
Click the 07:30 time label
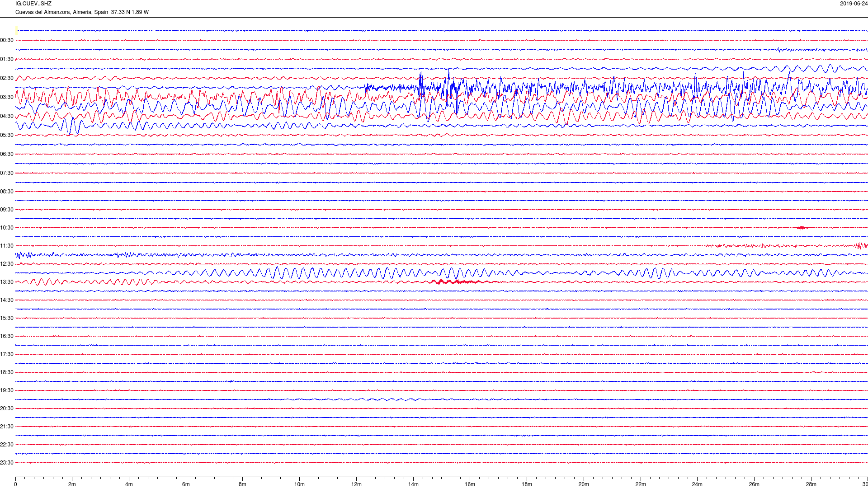point(7,173)
